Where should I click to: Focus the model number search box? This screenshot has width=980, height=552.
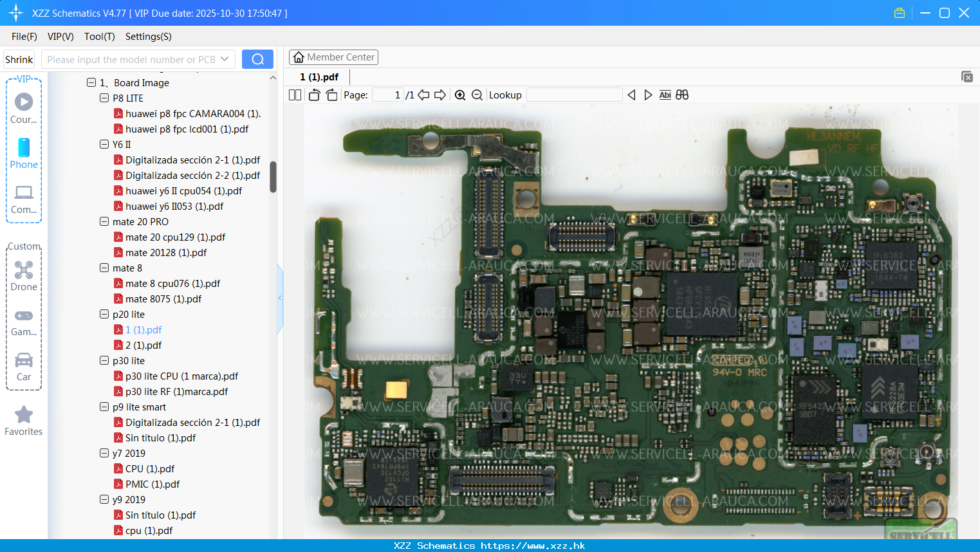pyautogui.click(x=131, y=59)
